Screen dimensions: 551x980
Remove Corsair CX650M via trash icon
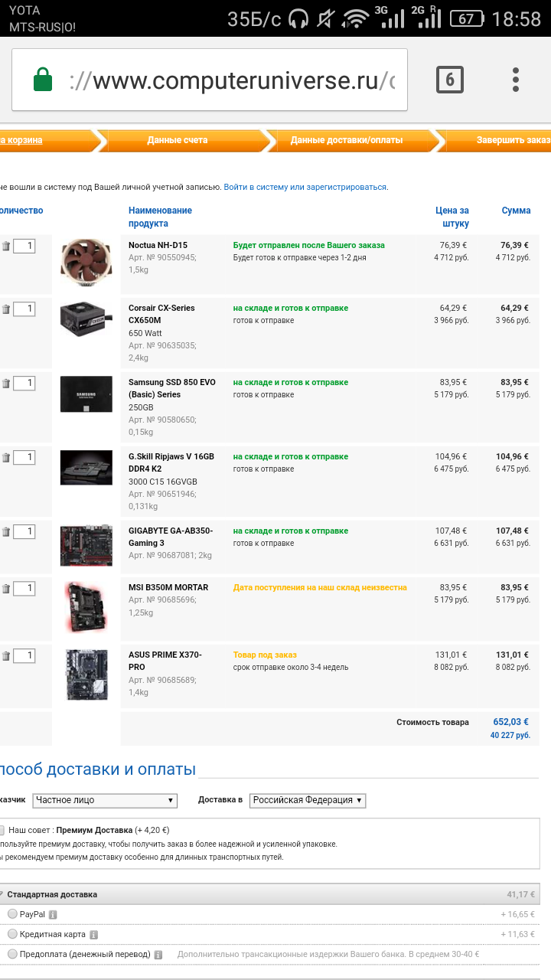point(6,309)
